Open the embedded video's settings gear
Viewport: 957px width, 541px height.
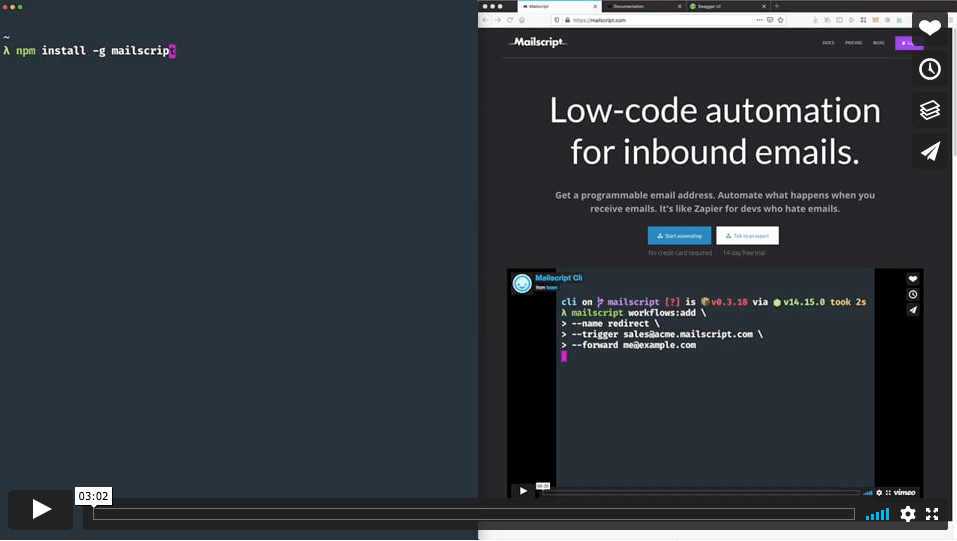point(879,492)
